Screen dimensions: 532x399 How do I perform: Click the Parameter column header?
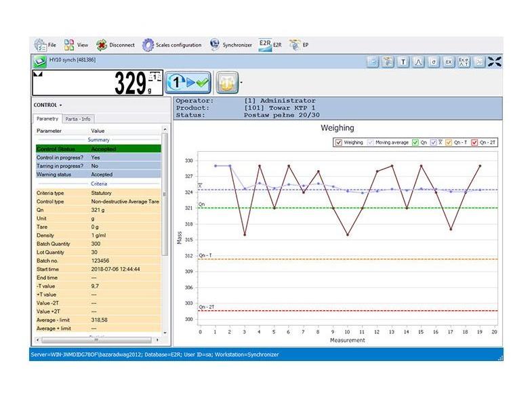49,131
